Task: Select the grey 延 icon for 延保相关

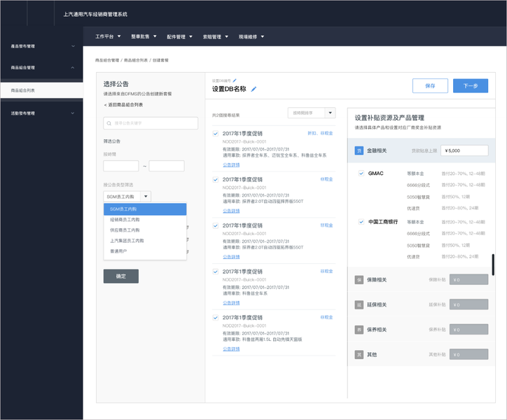Action: (359, 304)
